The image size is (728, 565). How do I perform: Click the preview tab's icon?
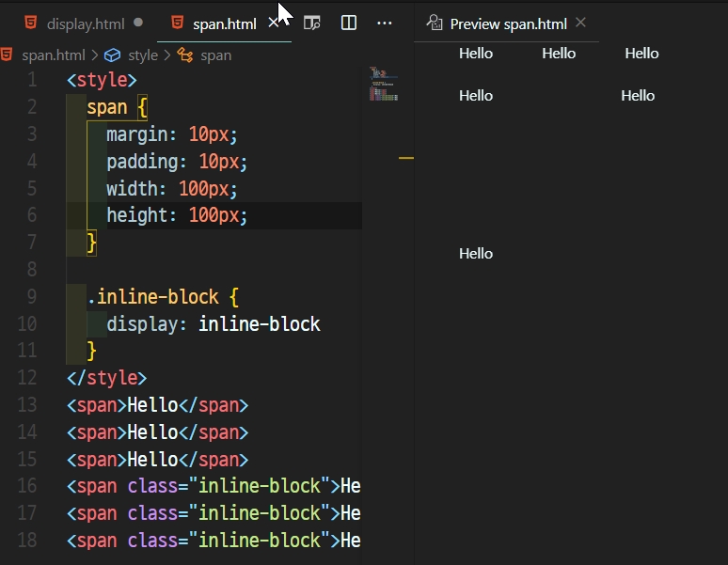(435, 23)
